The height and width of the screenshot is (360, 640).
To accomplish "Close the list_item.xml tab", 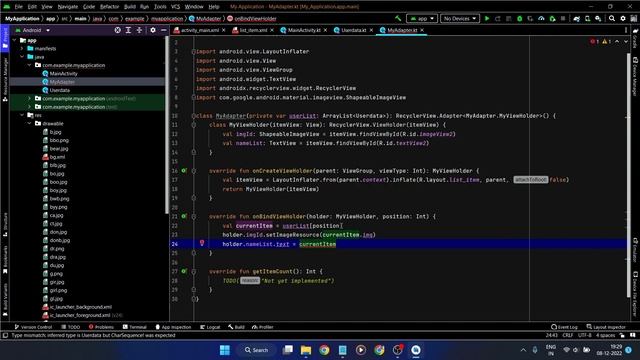I will point(272,30).
